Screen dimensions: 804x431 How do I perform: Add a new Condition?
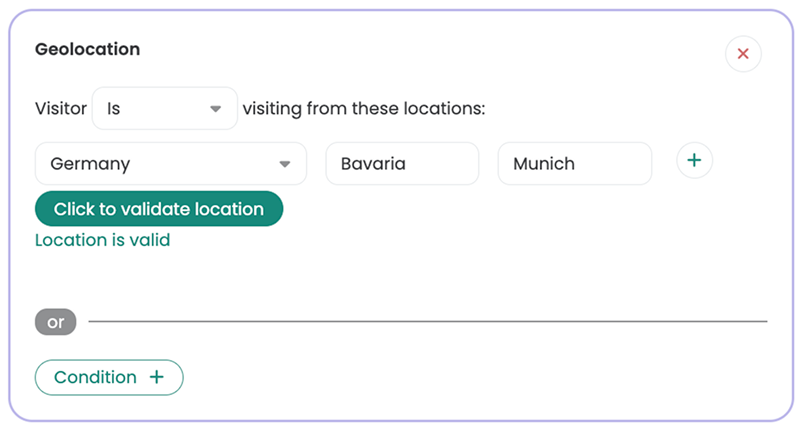point(109,377)
